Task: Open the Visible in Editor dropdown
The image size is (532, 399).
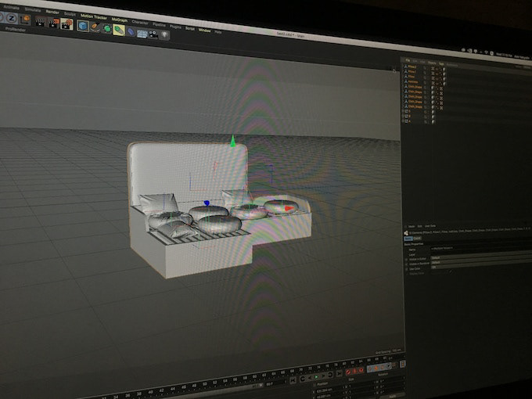Action: pyautogui.click(x=481, y=257)
